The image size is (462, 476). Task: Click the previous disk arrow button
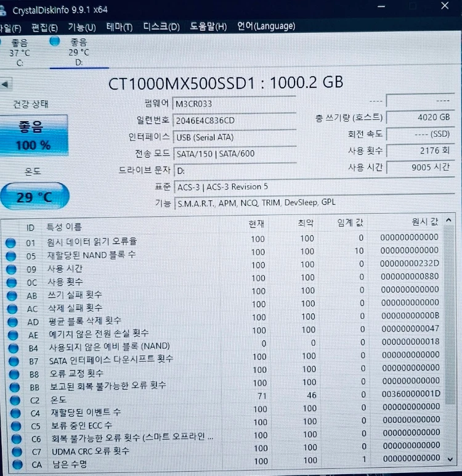(x=6, y=84)
